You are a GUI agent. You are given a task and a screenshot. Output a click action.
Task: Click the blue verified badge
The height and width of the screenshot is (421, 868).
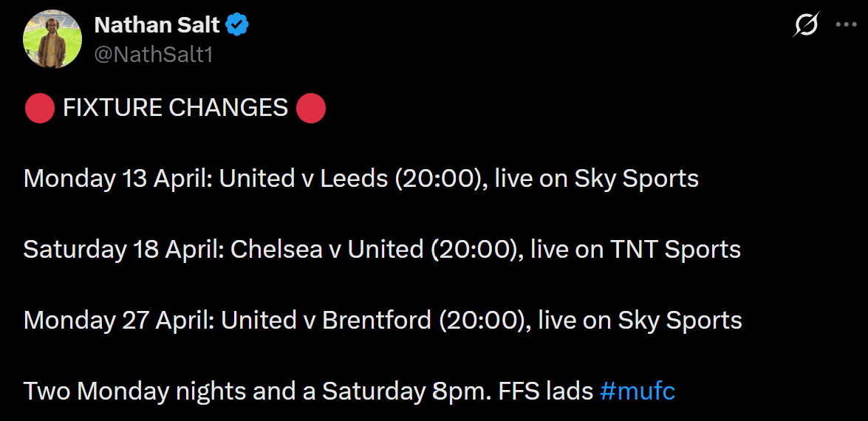(x=237, y=25)
